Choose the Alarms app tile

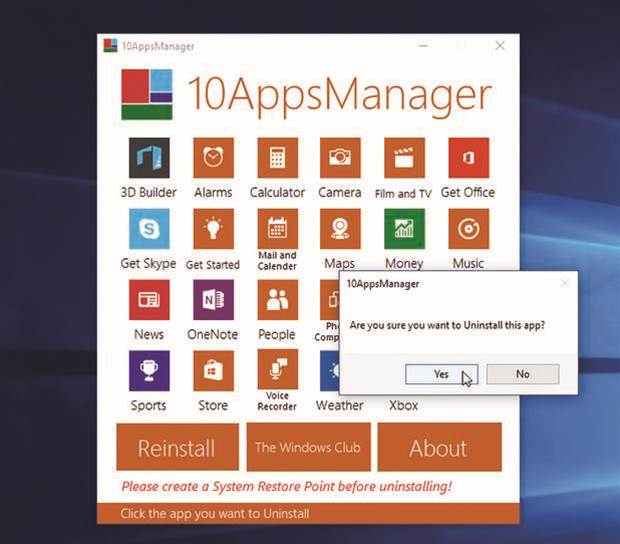coord(213,158)
